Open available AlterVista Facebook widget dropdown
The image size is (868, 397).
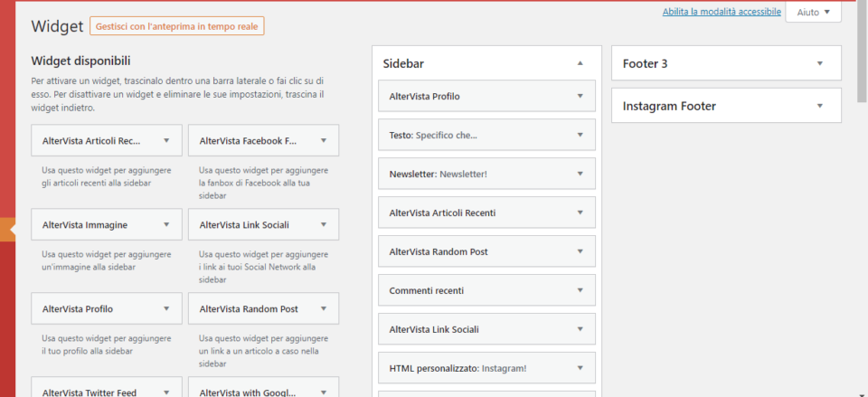[324, 141]
